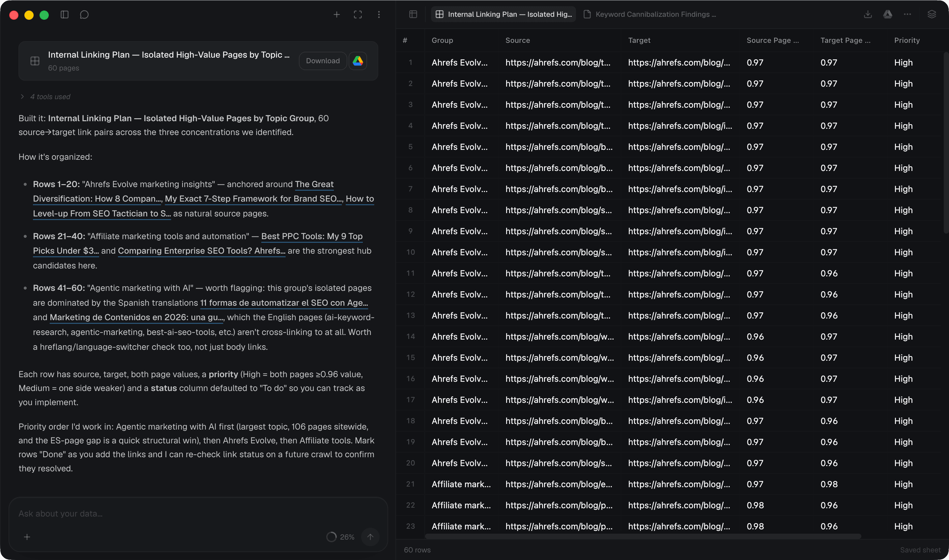
Task: Select row number 1
Action: coord(410,63)
